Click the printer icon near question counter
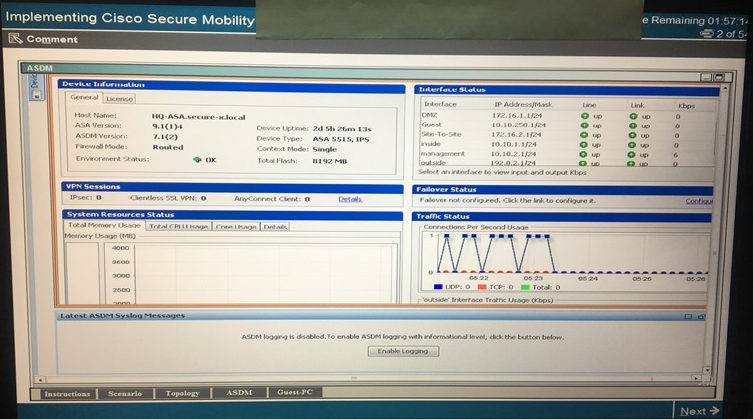 click(706, 33)
